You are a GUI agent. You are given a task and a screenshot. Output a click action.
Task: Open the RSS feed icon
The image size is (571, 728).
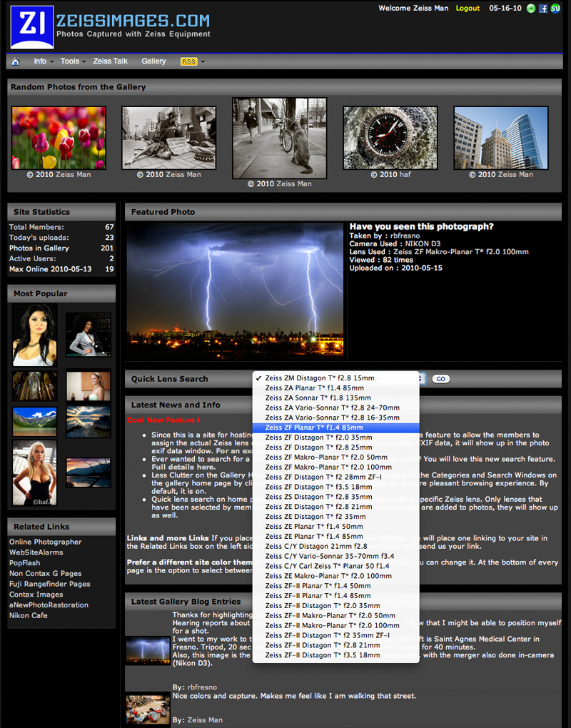(188, 61)
